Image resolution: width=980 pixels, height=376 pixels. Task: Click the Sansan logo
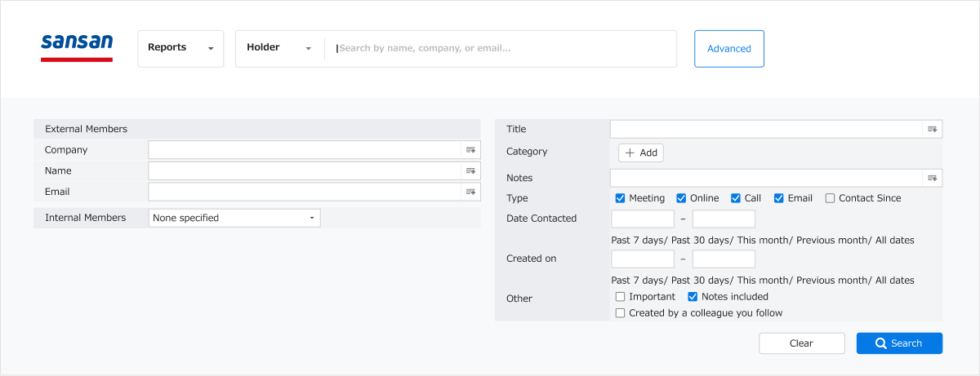(77, 47)
